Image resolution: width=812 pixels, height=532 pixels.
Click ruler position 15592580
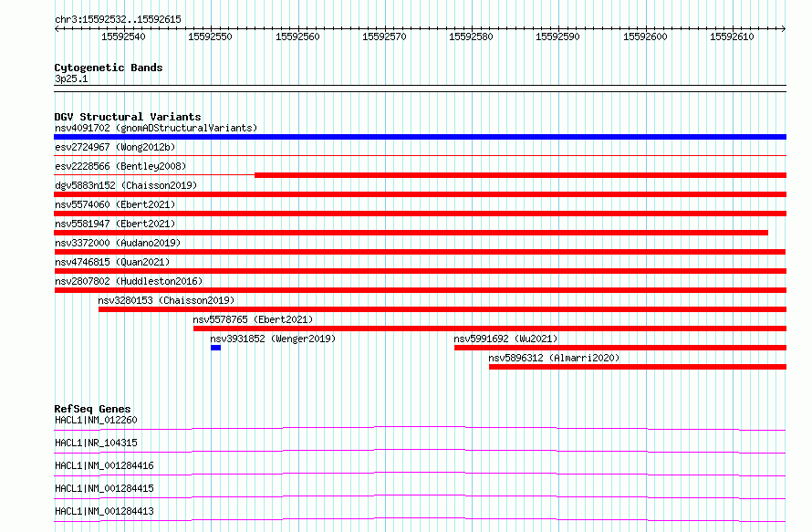[472, 37]
